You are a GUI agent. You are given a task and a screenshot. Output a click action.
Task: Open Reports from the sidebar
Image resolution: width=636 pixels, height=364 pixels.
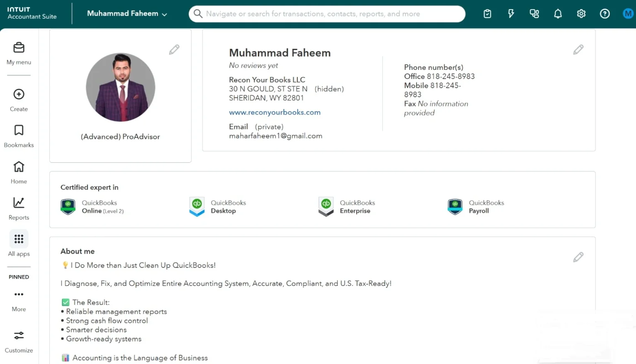pyautogui.click(x=19, y=203)
